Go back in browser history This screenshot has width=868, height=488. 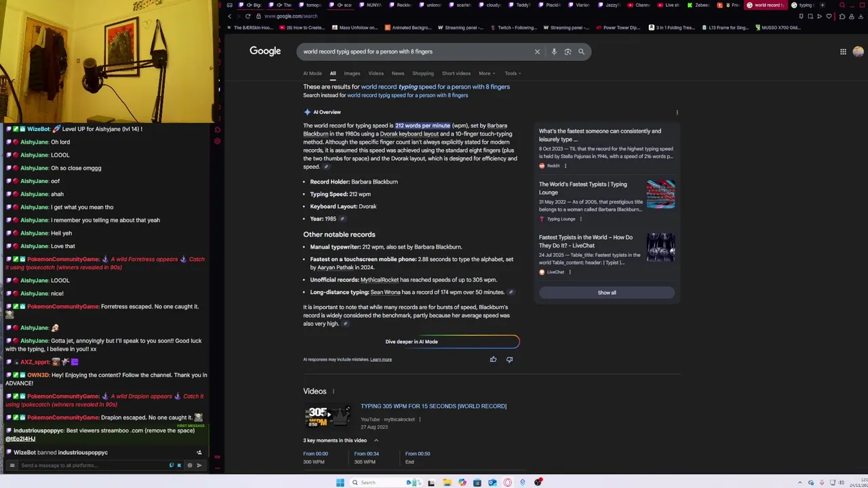(x=229, y=16)
